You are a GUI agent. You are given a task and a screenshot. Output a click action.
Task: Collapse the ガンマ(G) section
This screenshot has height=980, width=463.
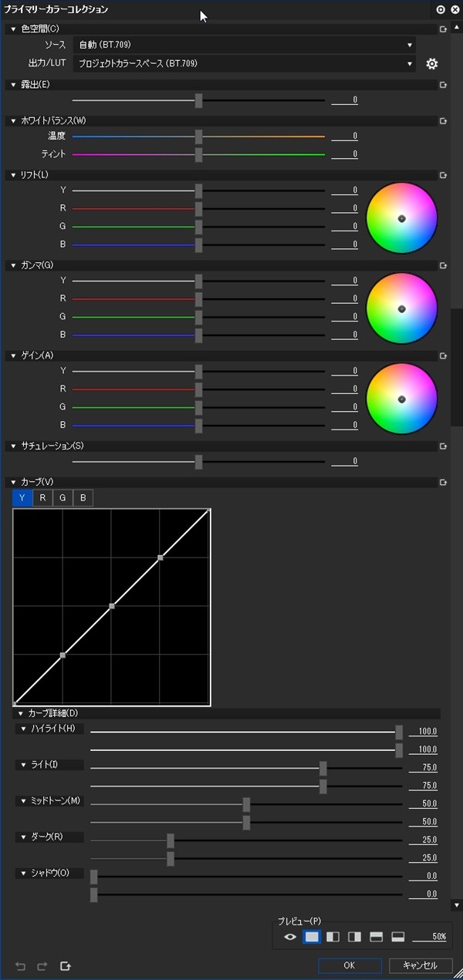pyautogui.click(x=14, y=265)
